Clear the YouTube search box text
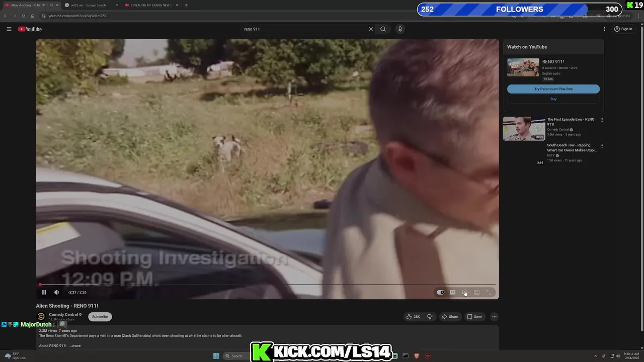 [x=371, y=29]
